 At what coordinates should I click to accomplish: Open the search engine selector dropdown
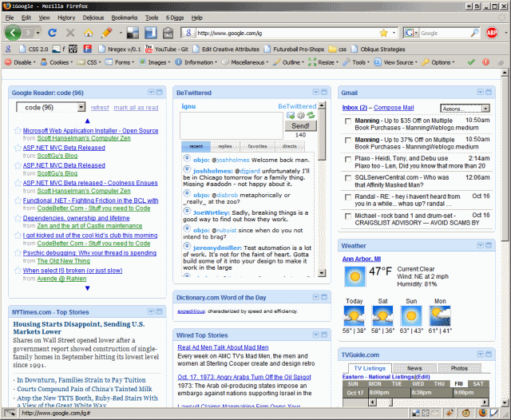tap(411, 33)
